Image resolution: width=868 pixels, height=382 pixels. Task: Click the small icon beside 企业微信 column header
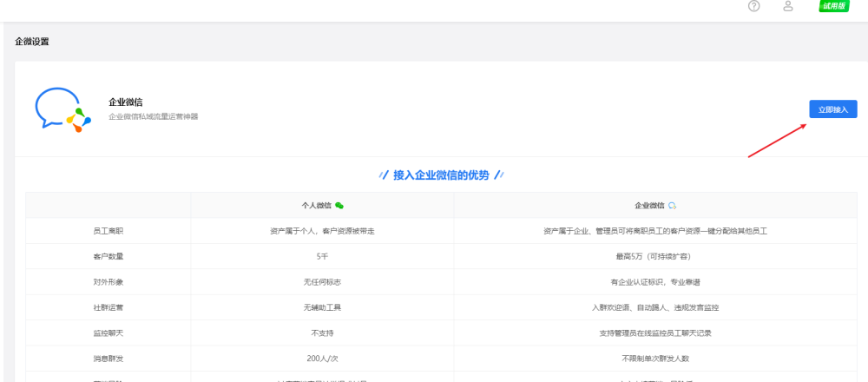click(672, 206)
